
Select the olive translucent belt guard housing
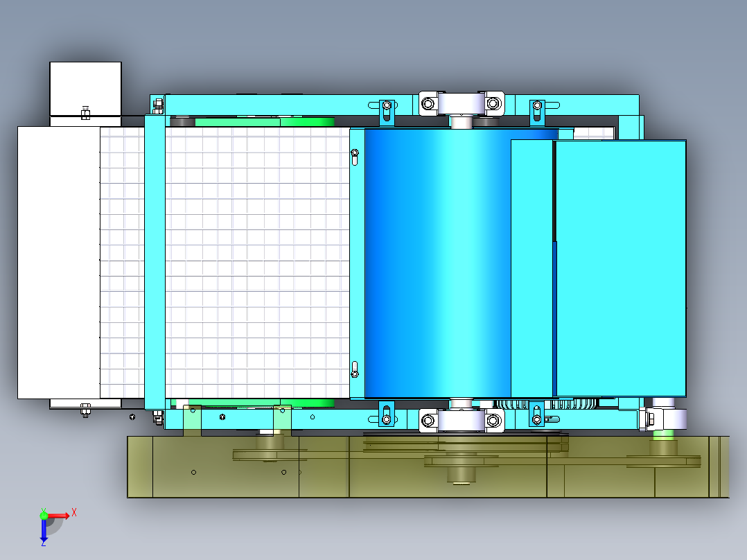click(x=428, y=466)
